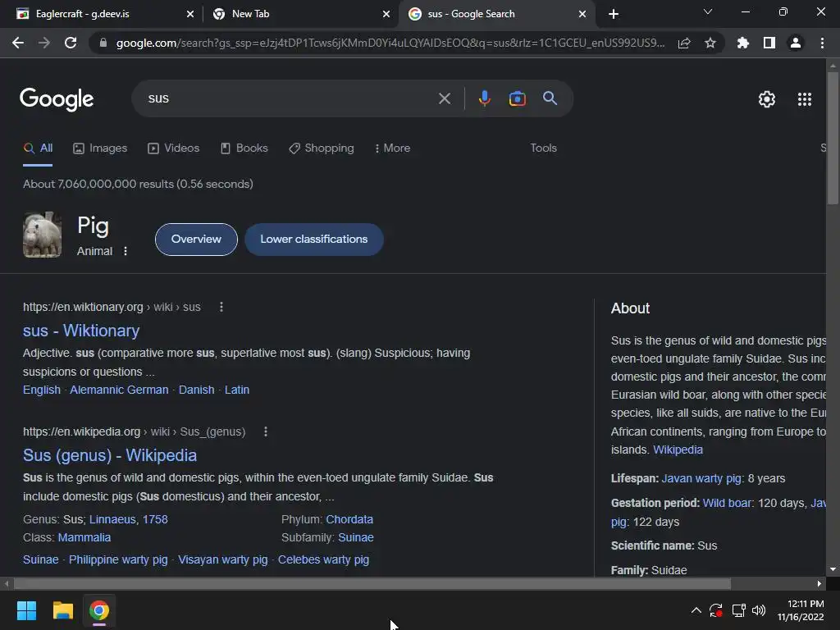The image size is (840, 630).
Task: Open the Google apps grid
Action: tap(805, 99)
